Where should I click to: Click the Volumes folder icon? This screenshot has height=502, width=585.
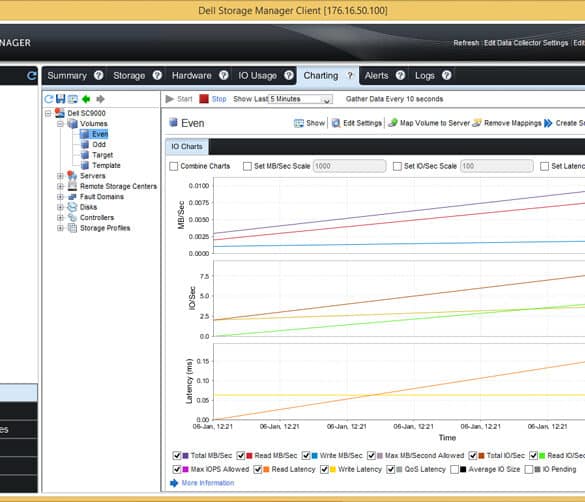(72, 123)
